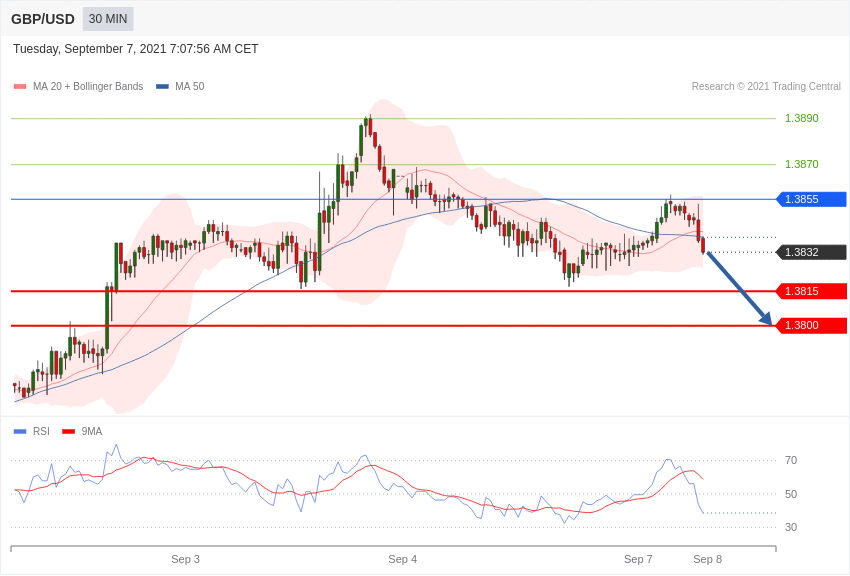Click the blue 1.3855 pivot price tag
The image size is (850, 576).
[812, 199]
